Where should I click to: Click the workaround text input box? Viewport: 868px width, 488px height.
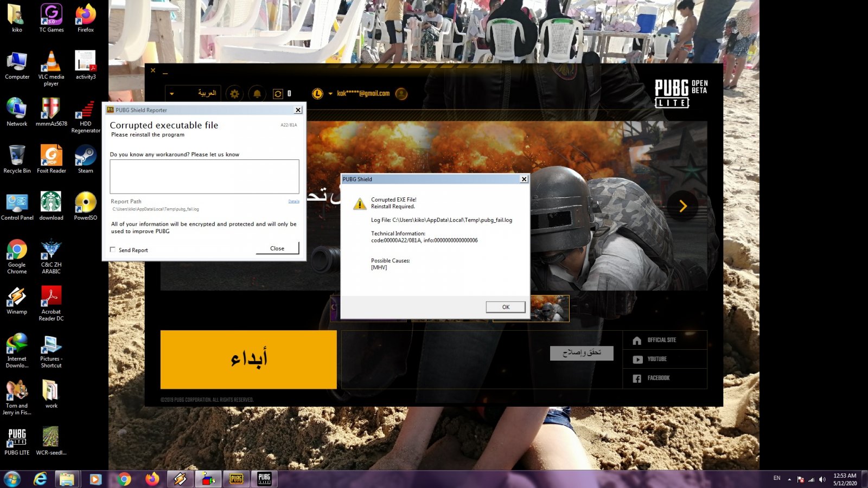click(204, 176)
